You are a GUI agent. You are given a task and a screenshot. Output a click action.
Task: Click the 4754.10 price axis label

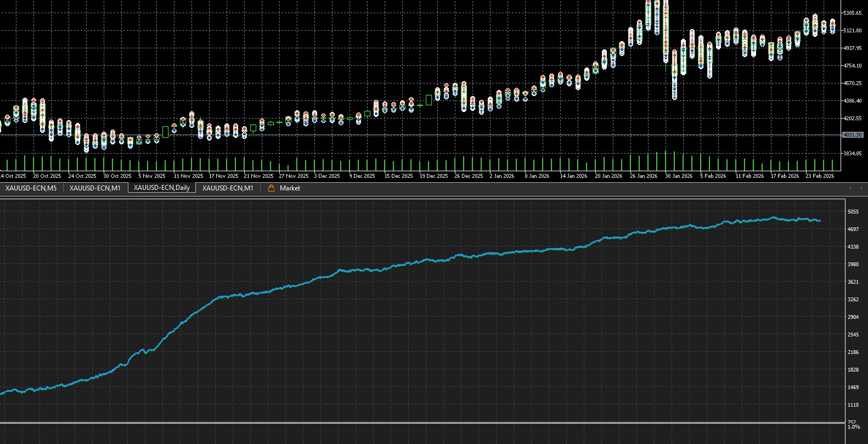click(852, 66)
